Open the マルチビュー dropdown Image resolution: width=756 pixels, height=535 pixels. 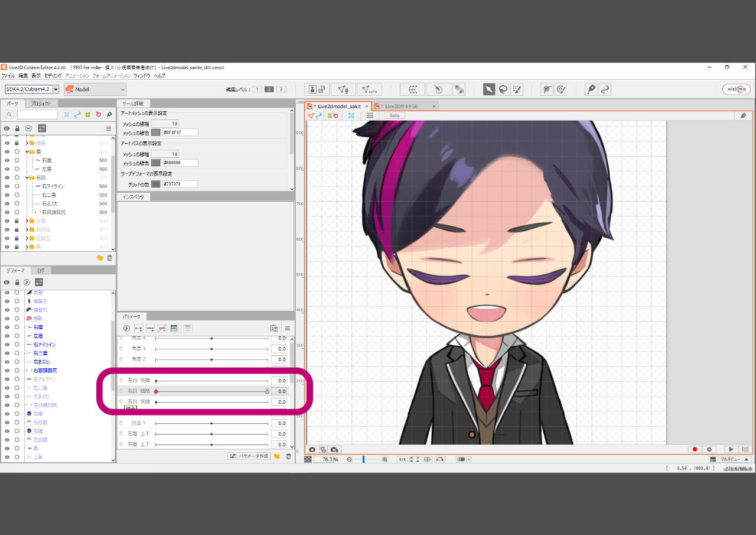[730, 459]
